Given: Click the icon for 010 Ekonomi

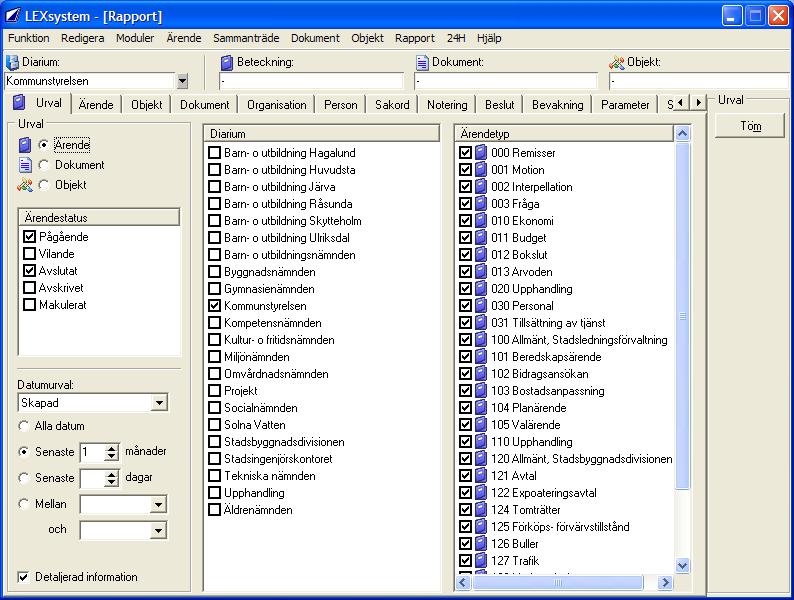Looking at the screenshot, I should pyautogui.click(x=481, y=221).
